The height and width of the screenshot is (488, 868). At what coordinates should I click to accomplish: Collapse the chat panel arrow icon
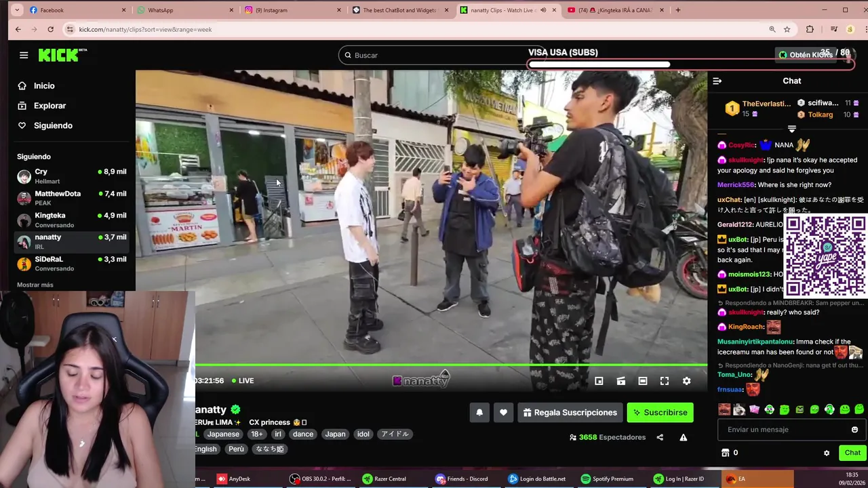point(717,81)
